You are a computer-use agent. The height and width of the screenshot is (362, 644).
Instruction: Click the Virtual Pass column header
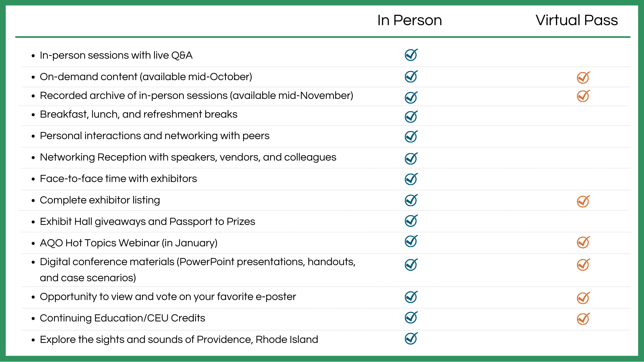click(x=576, y=20)
